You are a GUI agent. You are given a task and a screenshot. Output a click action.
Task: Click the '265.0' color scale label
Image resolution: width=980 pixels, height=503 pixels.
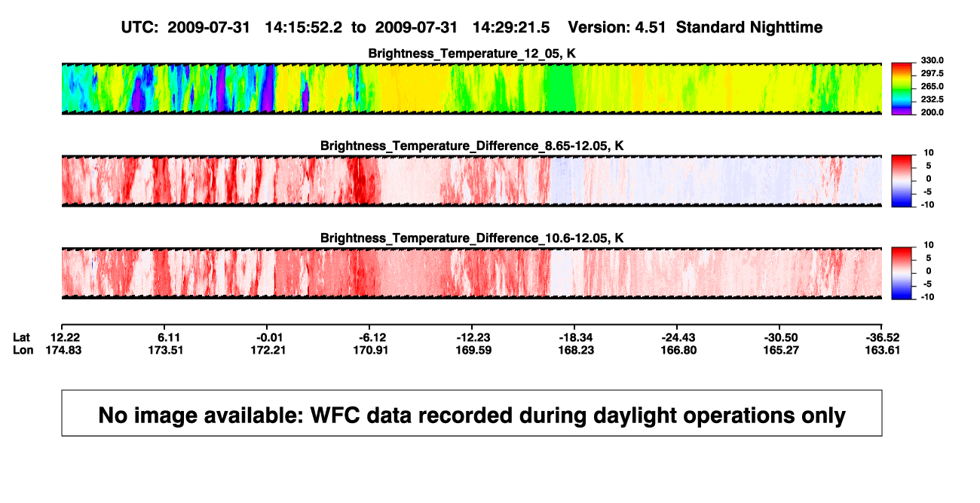pos(932,87)
